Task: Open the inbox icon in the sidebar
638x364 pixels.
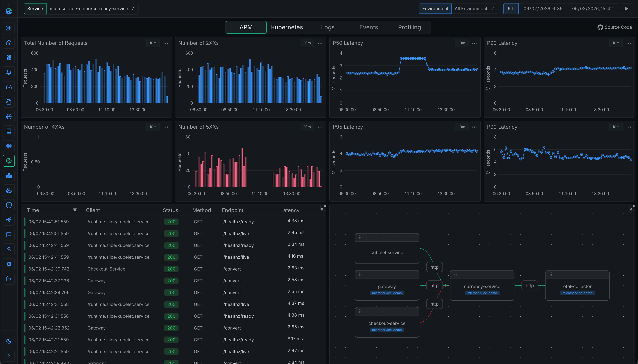Action: pos(9,87)
